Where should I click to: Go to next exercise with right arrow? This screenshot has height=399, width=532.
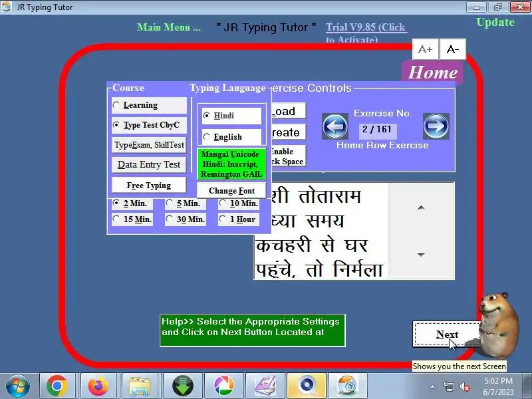point(436,126)
